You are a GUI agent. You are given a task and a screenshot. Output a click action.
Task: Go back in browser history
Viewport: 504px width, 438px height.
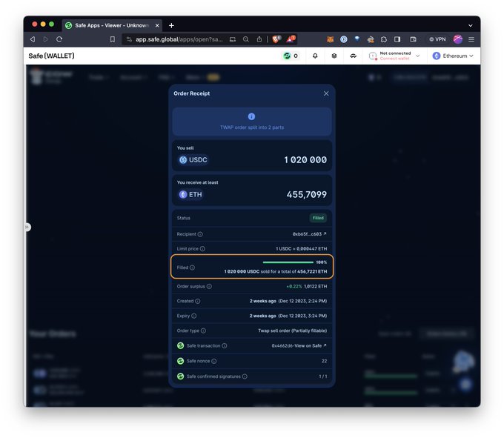33,39
